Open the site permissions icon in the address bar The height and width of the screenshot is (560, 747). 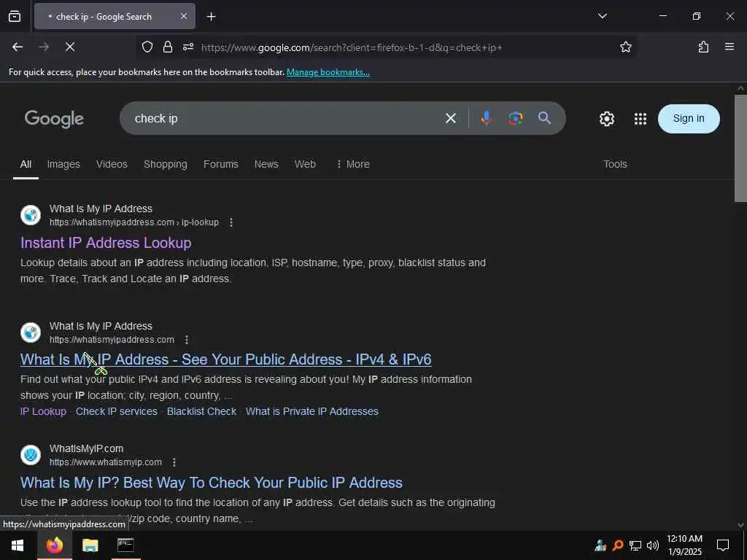(188, 47)
